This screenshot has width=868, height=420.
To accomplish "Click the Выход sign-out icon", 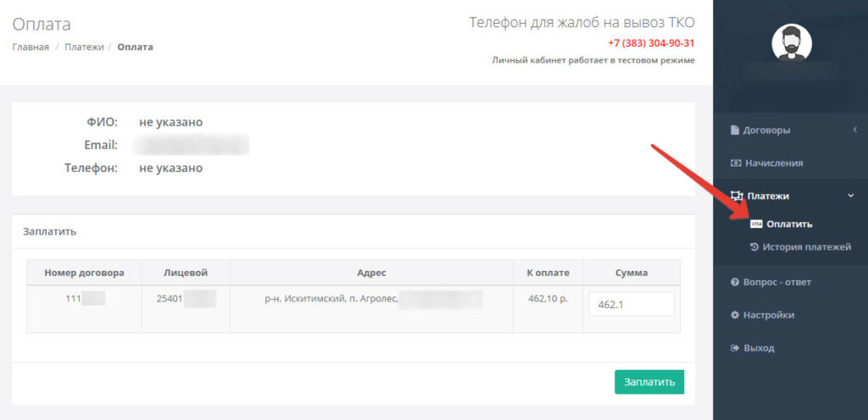I will 735,348.
